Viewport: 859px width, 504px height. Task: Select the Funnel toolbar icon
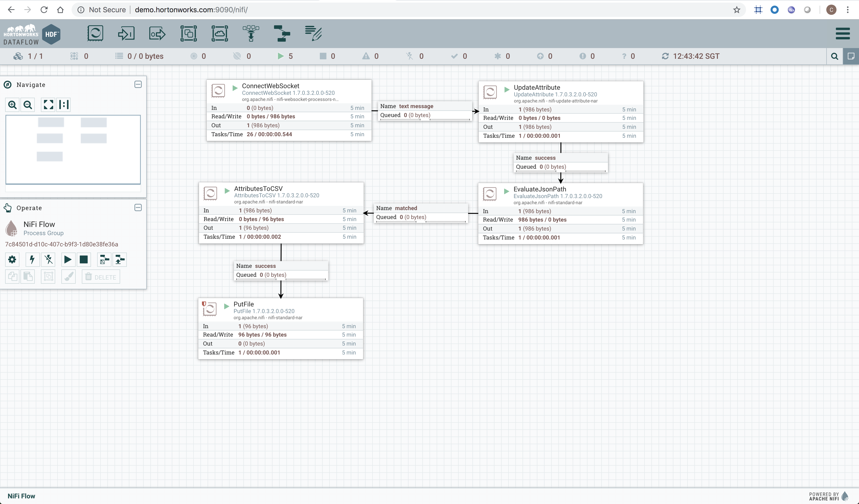(x=251, y=33)
